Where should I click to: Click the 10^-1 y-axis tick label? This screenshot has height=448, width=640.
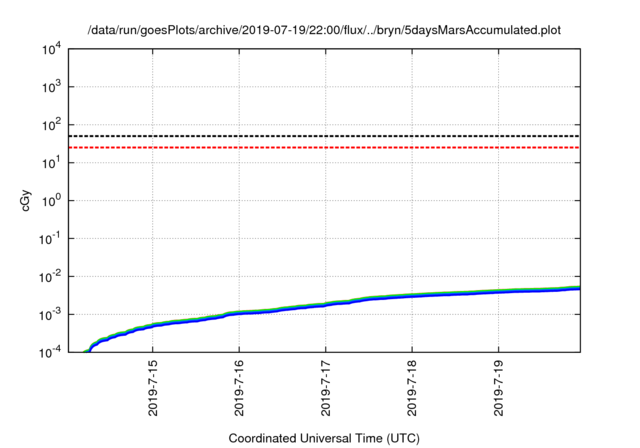pos(50,239)
